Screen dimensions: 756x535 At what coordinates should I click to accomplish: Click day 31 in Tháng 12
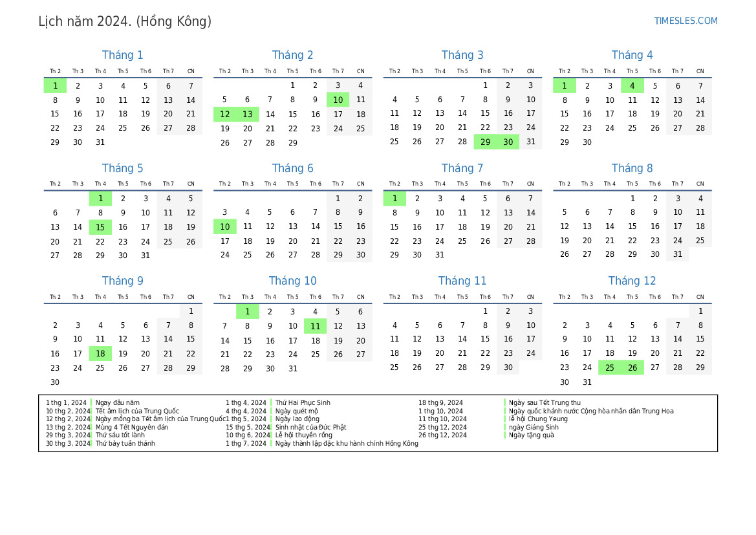(x=587, y=382)
